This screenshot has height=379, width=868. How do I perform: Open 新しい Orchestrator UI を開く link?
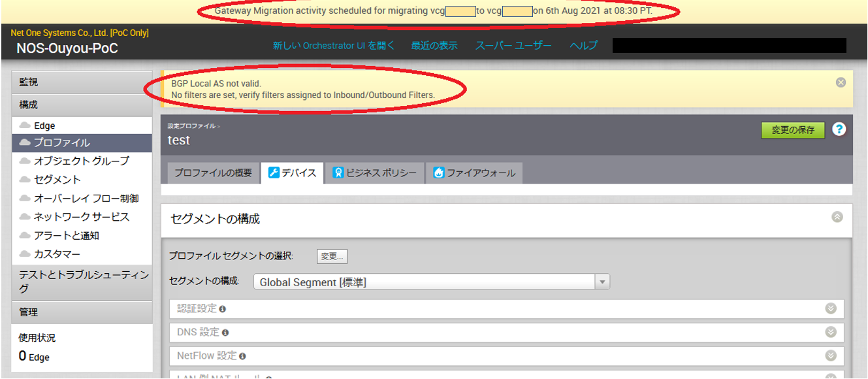[334, 46]
